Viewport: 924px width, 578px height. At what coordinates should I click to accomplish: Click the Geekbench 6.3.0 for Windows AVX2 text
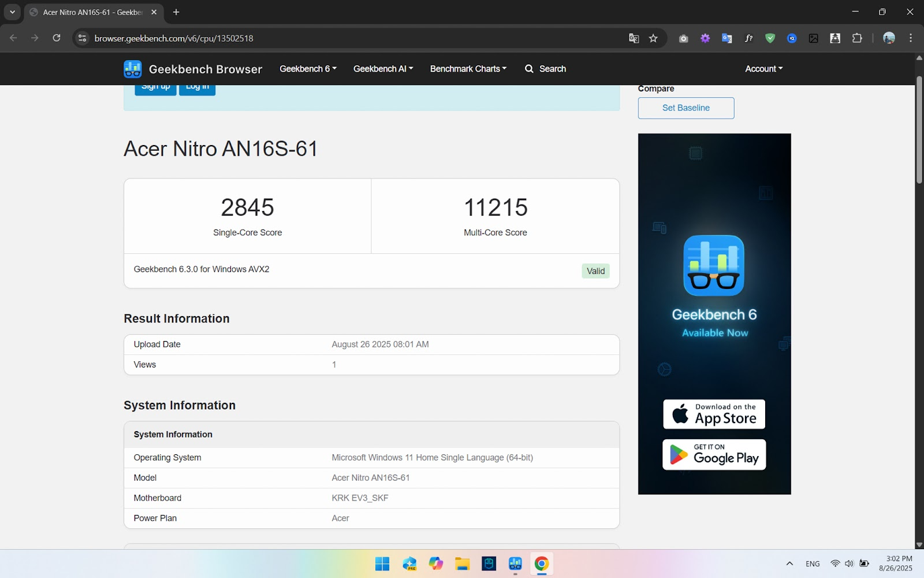tap(202, 269)
